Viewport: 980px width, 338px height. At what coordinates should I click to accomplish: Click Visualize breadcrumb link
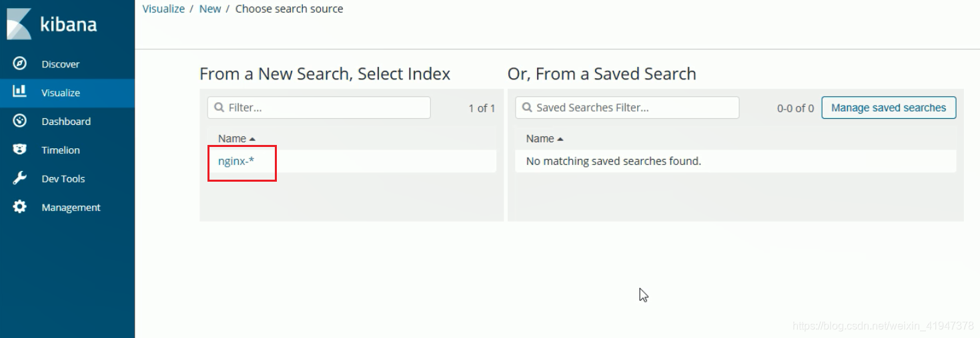point(163,9)
